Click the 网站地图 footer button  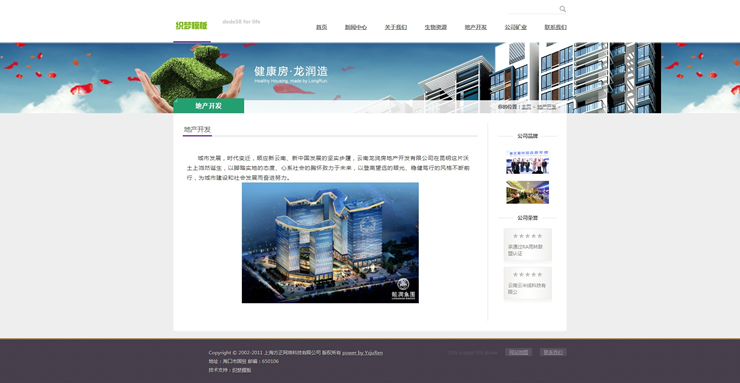tap(519, 352)
